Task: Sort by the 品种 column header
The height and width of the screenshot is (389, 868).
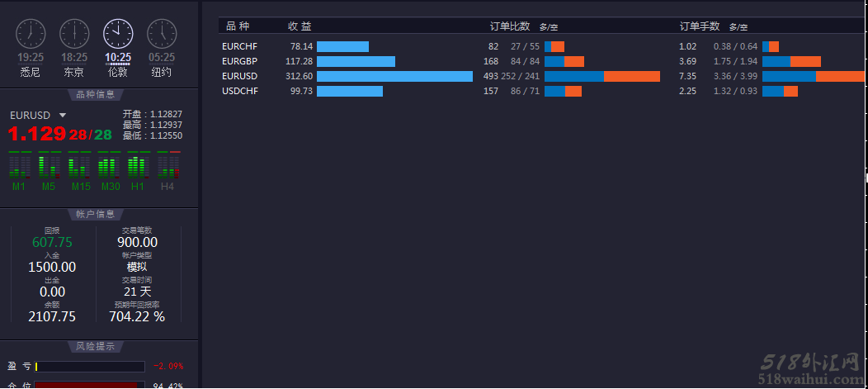Action: 238,26
